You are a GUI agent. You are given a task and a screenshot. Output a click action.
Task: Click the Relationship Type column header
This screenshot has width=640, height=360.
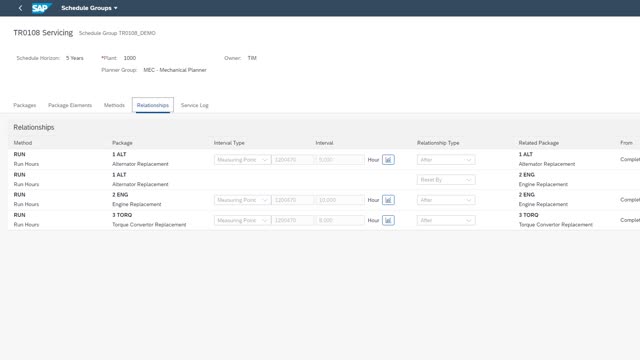point(438,143)
